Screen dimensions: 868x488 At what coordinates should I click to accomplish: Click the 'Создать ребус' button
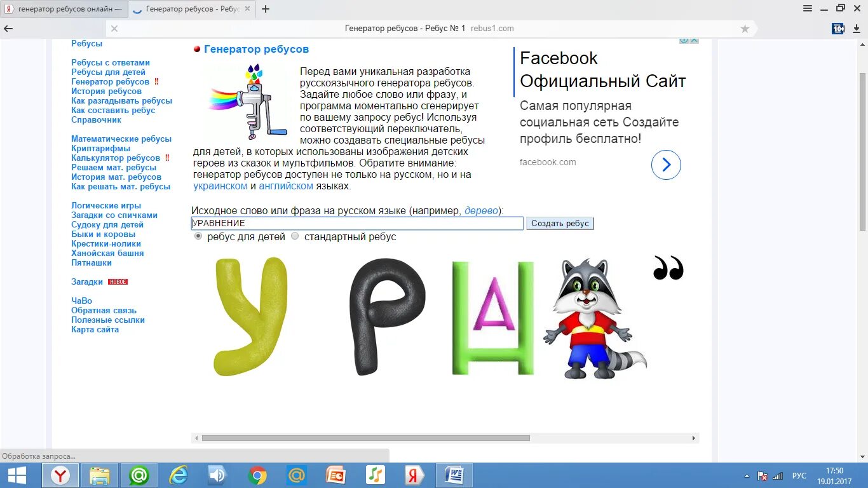560,223
